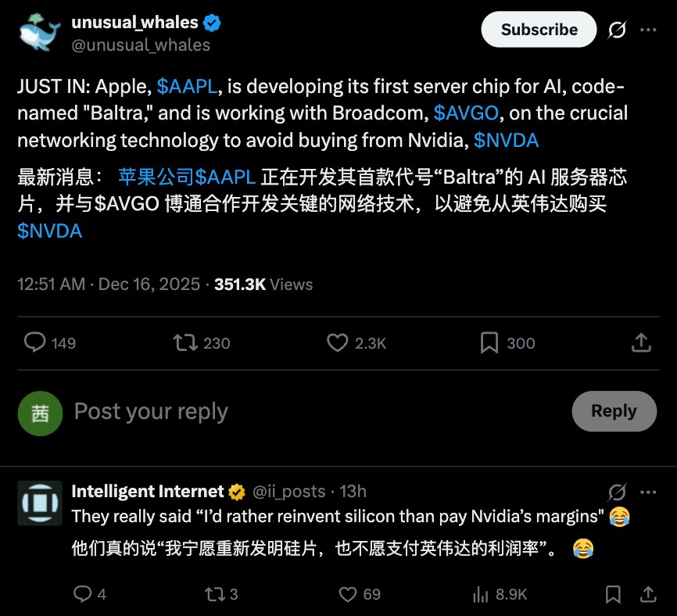Bookmark the Intelligent Internet comment
Screen dimensions: 677x616
614,594
